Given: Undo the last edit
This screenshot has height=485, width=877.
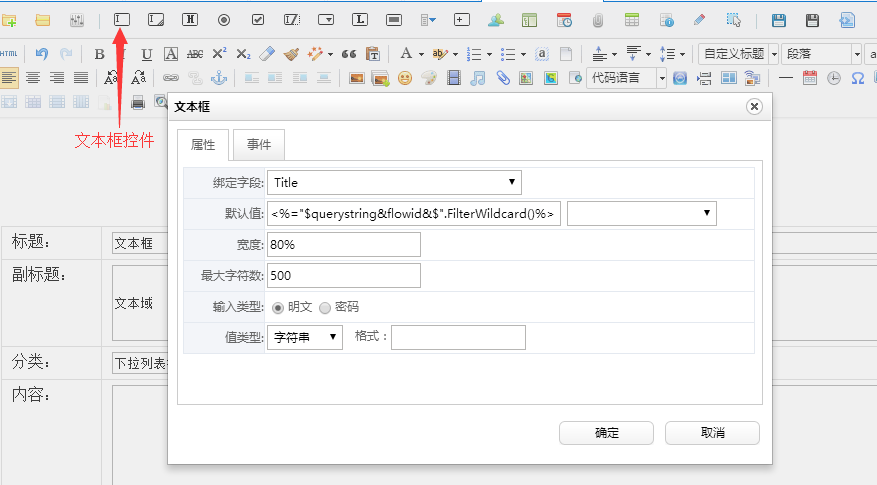Looking at the screenshot, I should [42, 54].
